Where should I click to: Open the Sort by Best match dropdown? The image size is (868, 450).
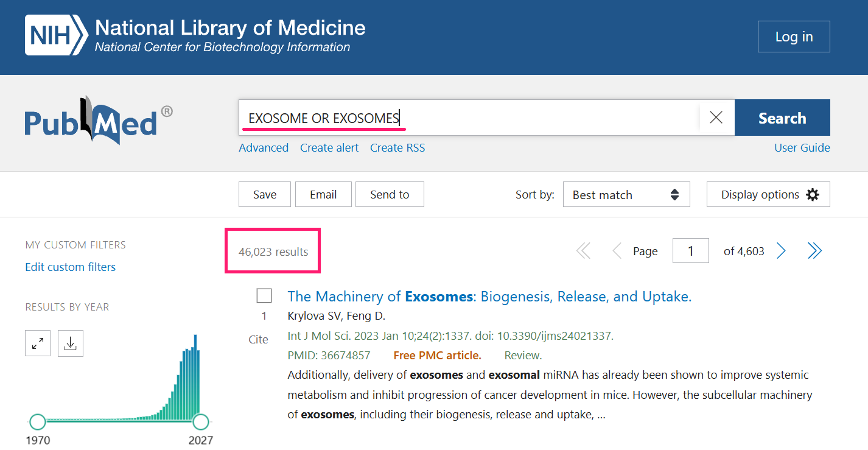pyautogui.click(x=626, y=194)
